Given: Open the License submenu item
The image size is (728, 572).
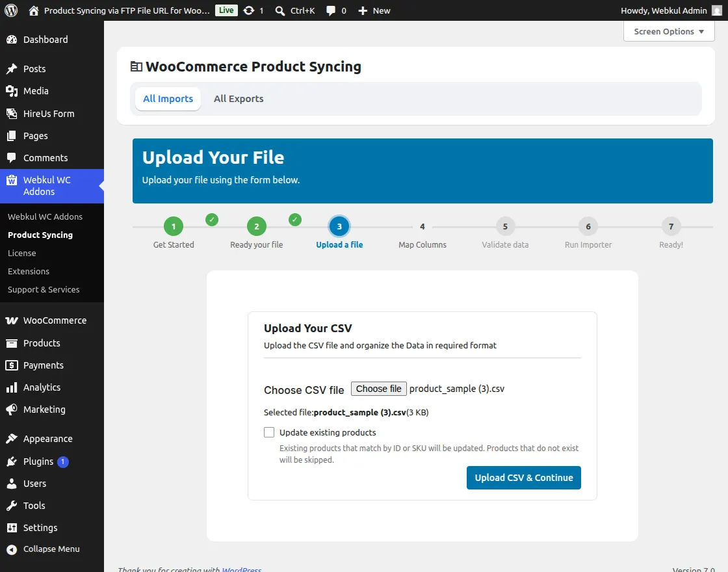Looking at the screenshot, I should tap(22, 253).
